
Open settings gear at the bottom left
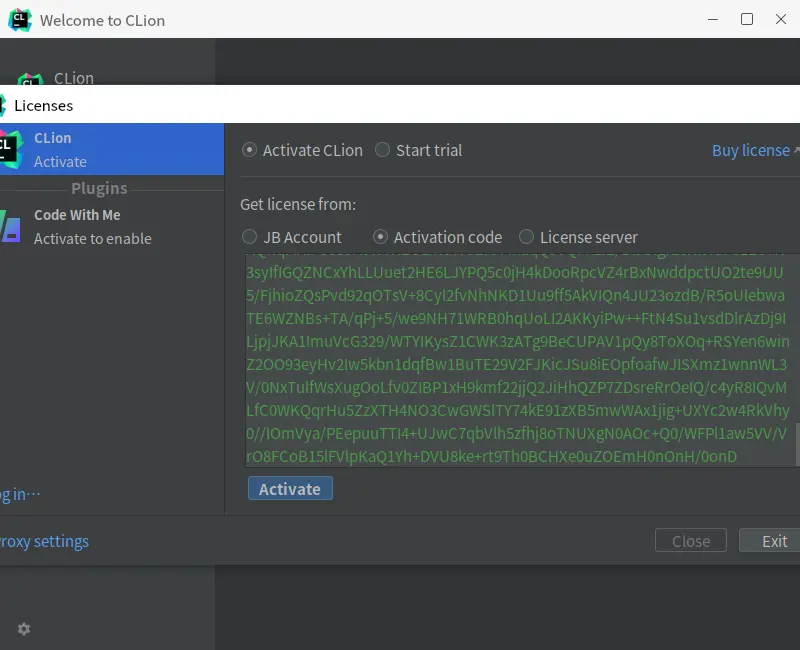(x=24, y=629)
